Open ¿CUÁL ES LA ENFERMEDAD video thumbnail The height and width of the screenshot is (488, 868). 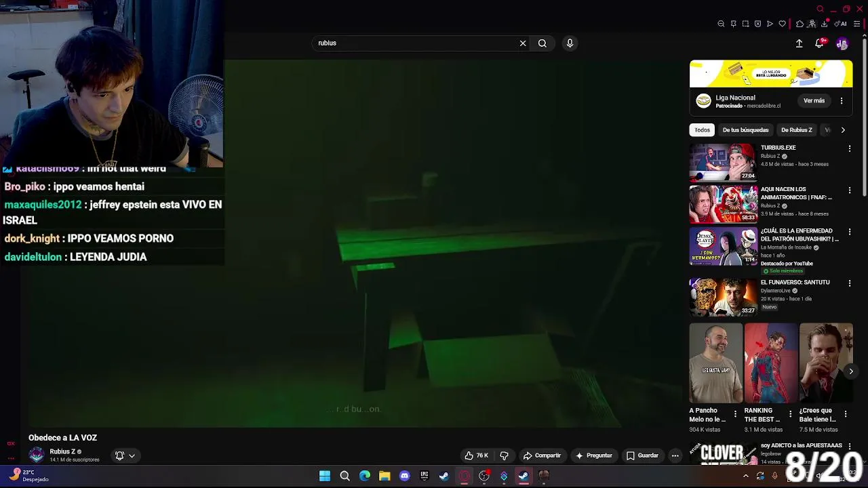[724, 246]
